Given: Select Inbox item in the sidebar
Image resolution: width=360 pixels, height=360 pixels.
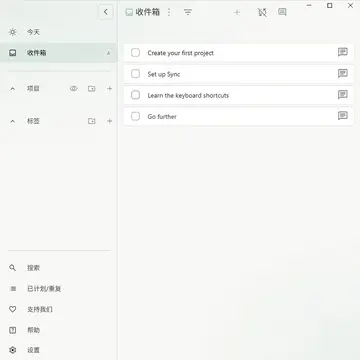Looking at the screenshot, I should pyautogui.click(x=58, y=53).
